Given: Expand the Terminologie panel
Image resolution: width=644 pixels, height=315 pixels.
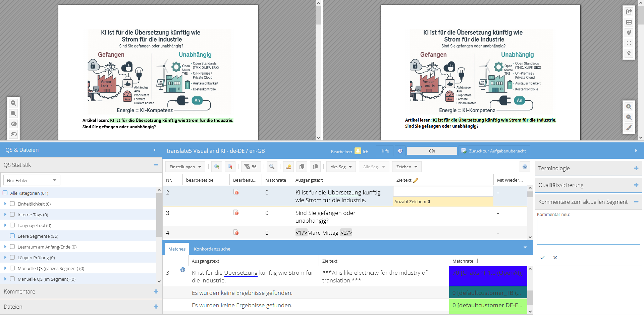Looking at the screenshot, I should point(636,168).
